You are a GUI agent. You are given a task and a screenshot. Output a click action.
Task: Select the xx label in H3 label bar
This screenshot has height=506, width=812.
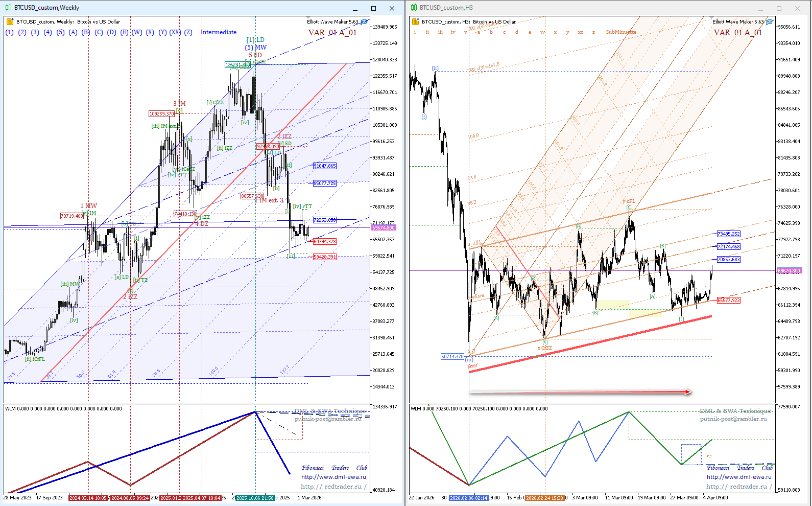(x=581, y=32)
